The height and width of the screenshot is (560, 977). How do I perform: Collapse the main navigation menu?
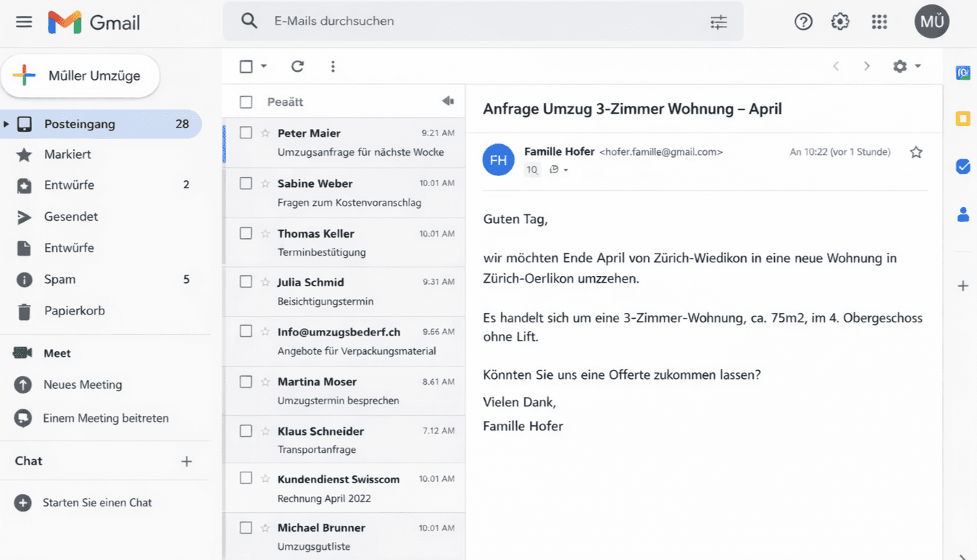24,22
